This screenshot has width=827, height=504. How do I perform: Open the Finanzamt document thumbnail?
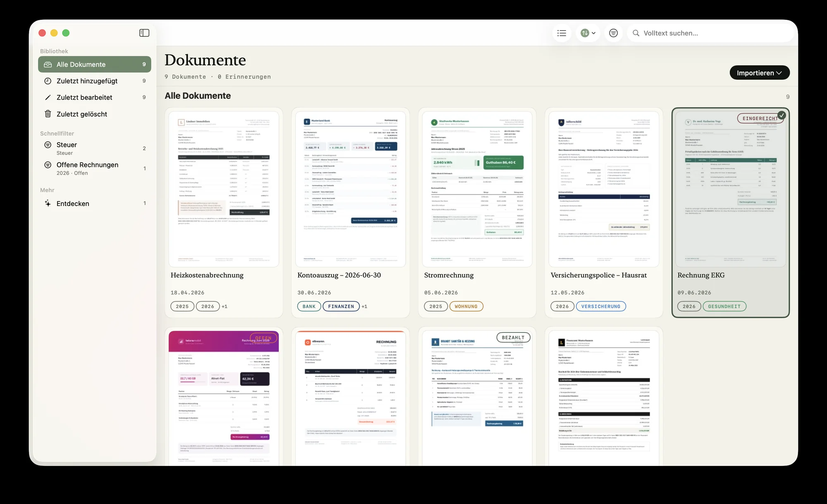tap(604, 398)
